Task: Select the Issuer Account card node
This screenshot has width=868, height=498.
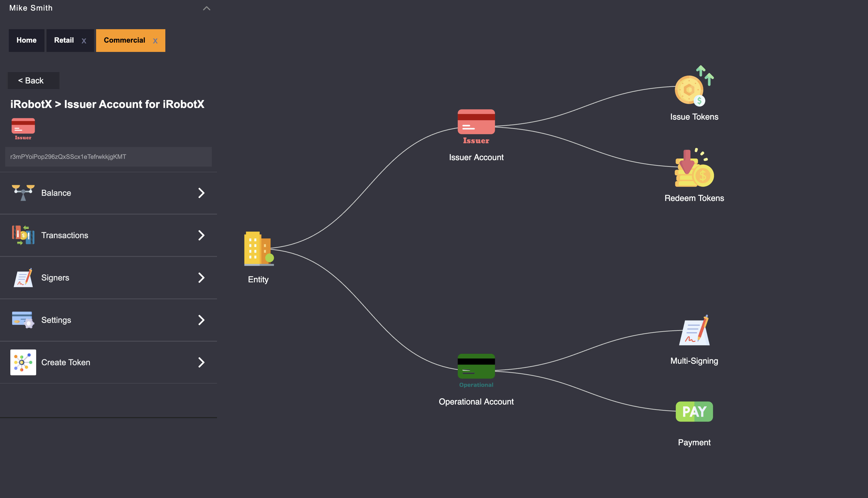Action: point(476,122)
